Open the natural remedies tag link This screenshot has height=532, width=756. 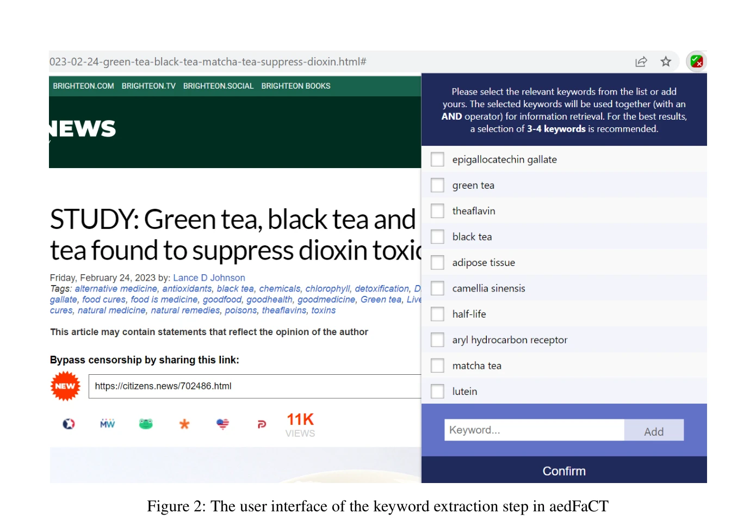[185, 311]
